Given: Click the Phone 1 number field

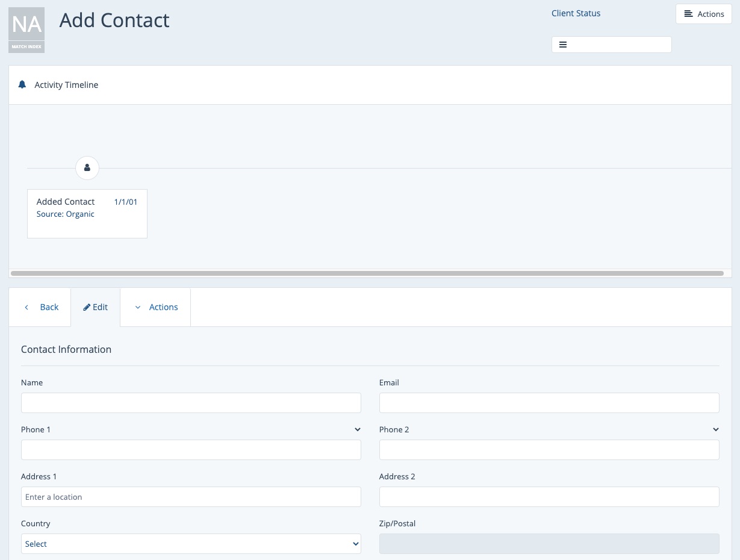Looking at the screenshot, I should coord(191,450).
